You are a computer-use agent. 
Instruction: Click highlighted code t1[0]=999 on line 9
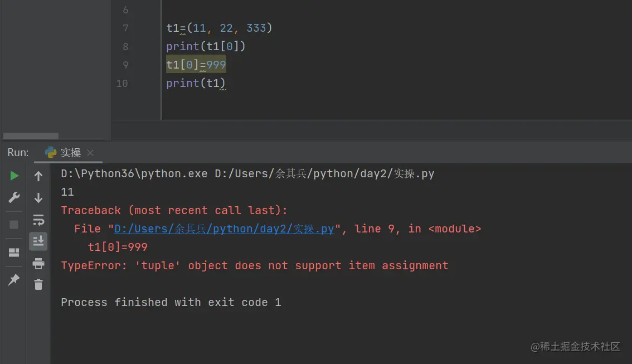196,65
